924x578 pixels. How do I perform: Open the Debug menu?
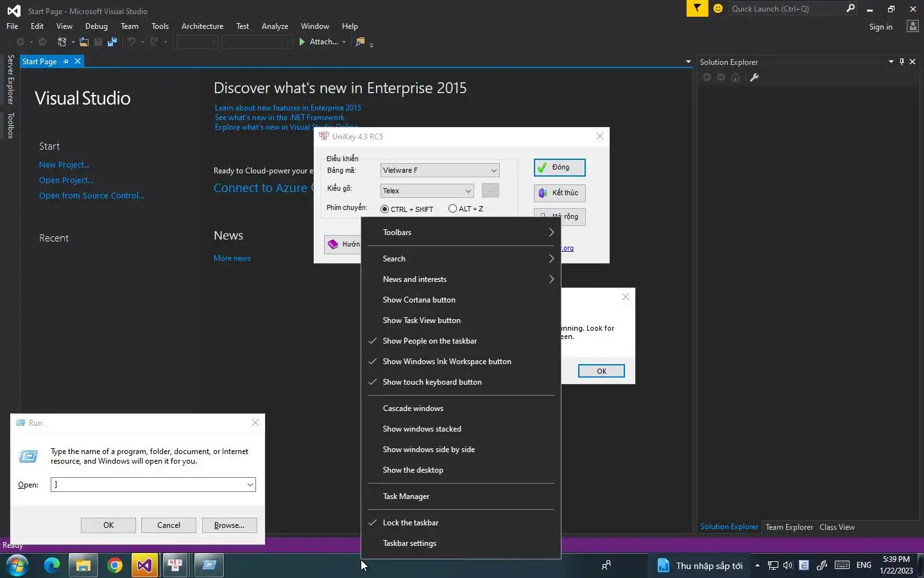pos(96,26)
